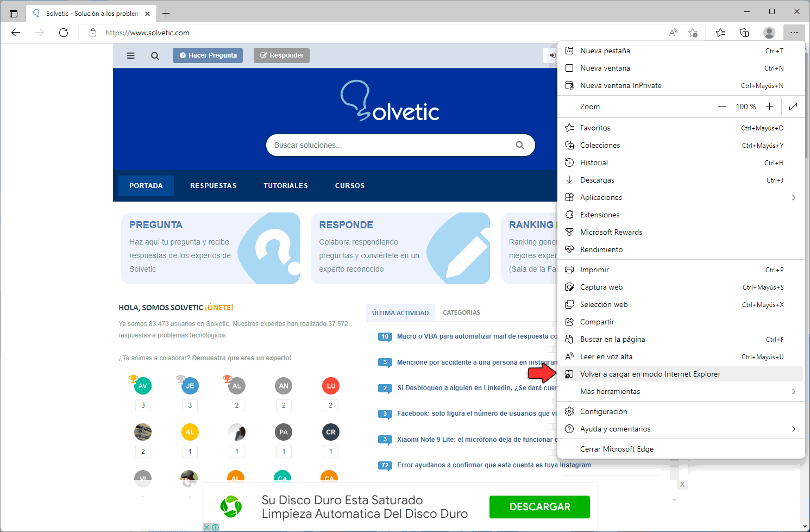Open a new tab with the plus button
Image resolution: width=810 pixels, height=532 pixels.
[166, 14]
